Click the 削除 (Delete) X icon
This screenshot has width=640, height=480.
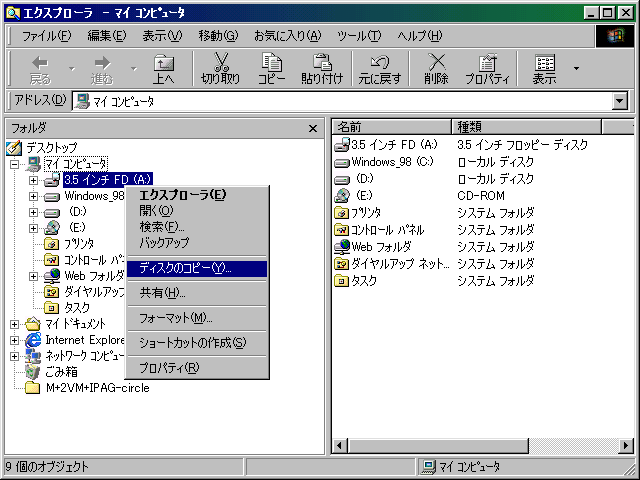(x=436, y=62)
